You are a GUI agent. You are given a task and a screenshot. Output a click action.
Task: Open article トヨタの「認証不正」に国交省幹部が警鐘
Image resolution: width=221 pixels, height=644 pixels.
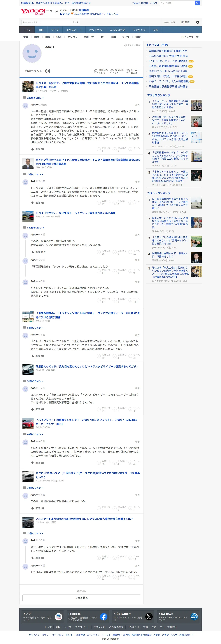pos(87,85)
